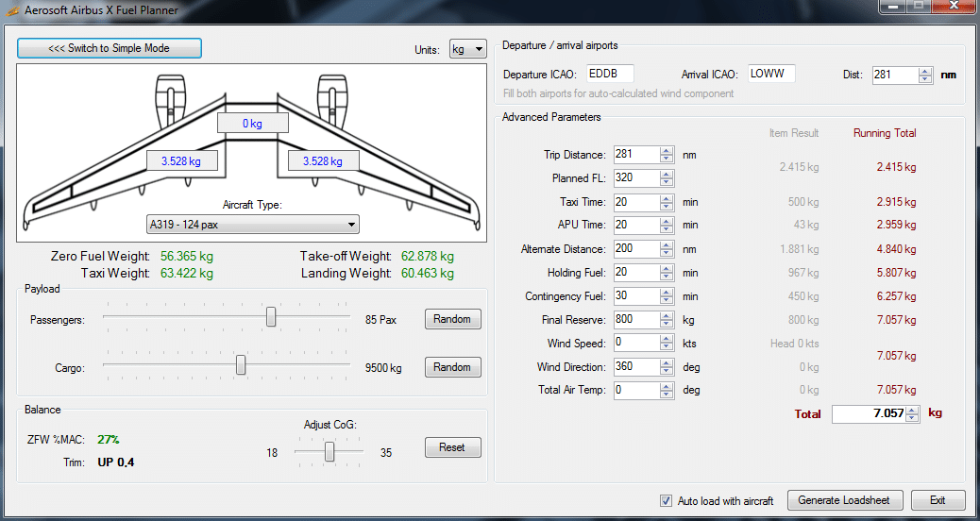Increase the Dist value spinner by the airports
980x521 pixels.
click(x=924, y=71)
